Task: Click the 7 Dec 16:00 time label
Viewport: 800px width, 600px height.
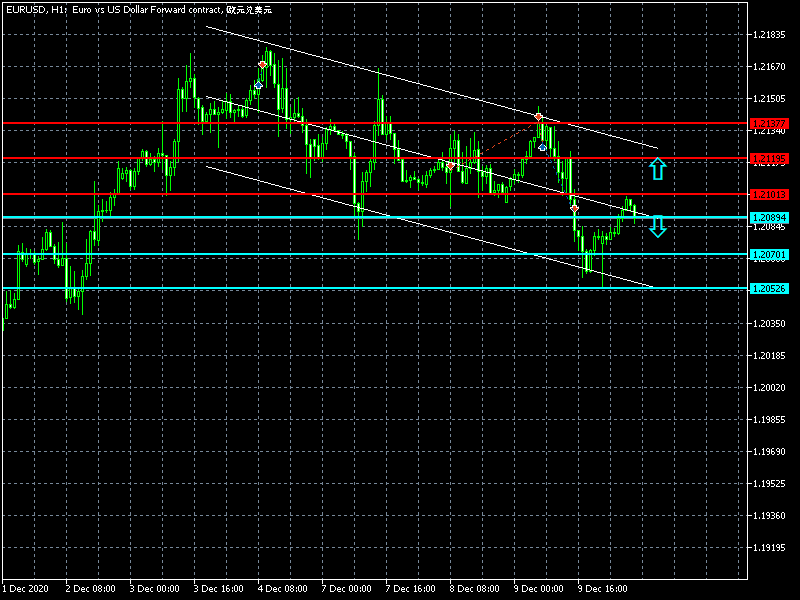Action: coord(411,589)
